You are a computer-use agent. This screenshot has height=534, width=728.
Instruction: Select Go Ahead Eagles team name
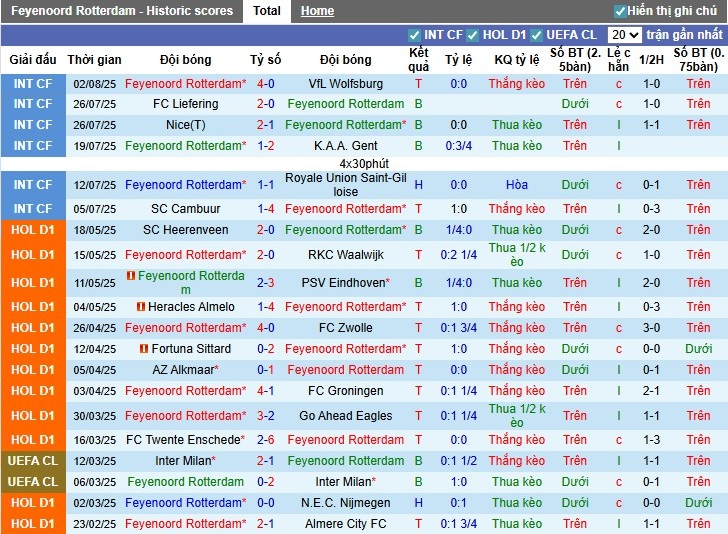point(345,416)
